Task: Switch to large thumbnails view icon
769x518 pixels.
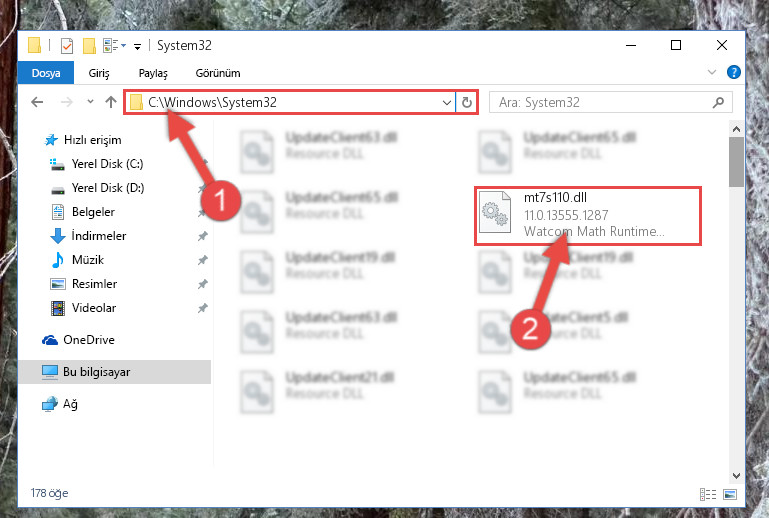Action: [x=730, y=494]
